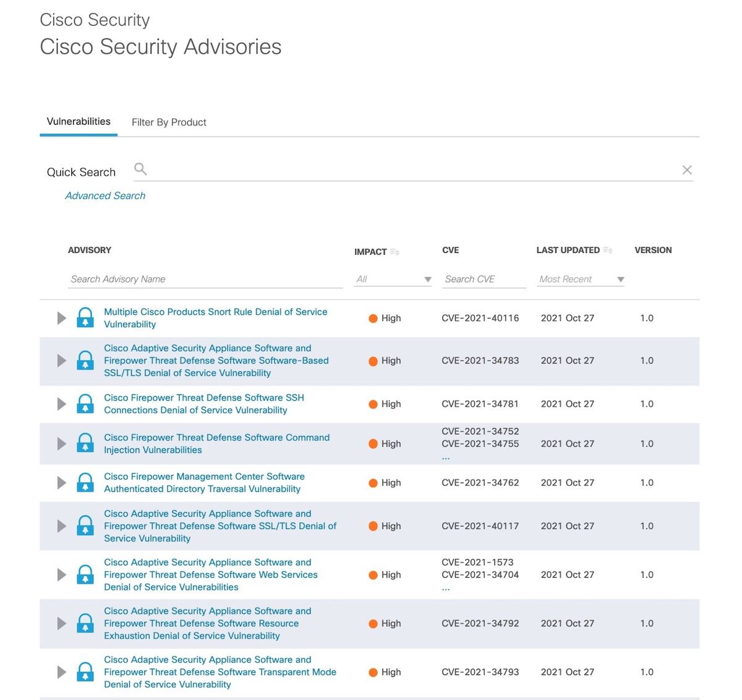742x700 pixels.
Task: Click the ADVISORY column header
Action: pyautogui.click(x=90, y=250)
